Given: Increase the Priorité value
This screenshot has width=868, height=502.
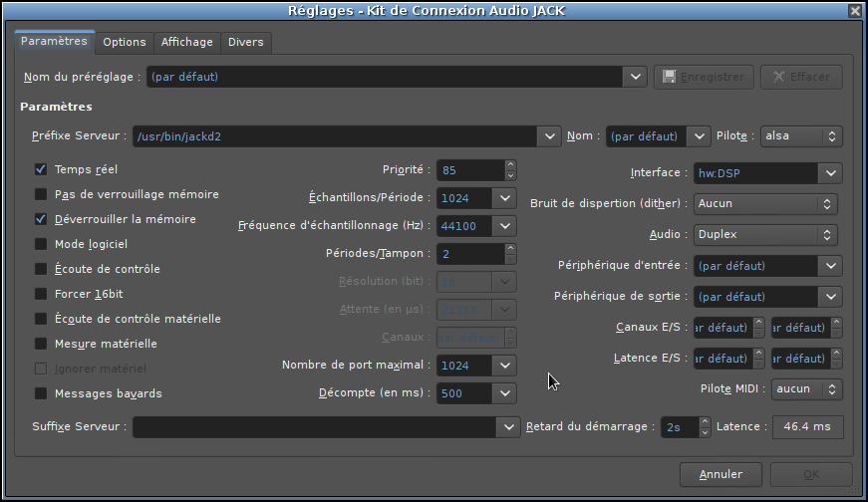Looking at the screenshot, I should click(510, 165).
